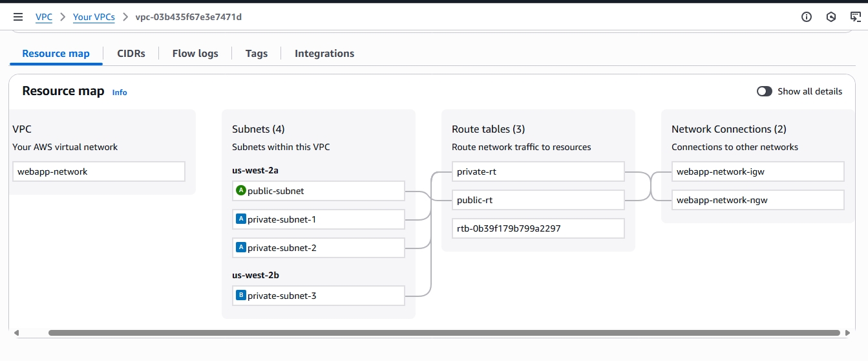This screenshot has width=868, height=361.
Task: Click the horizontal scrollbar of resource map
Action: coord(439,333)
